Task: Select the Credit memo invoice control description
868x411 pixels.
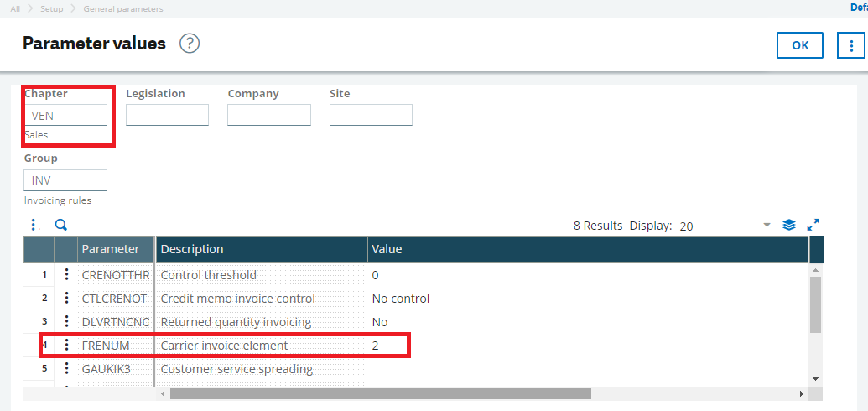Action: pyautogui.click(x=262, y=298)
